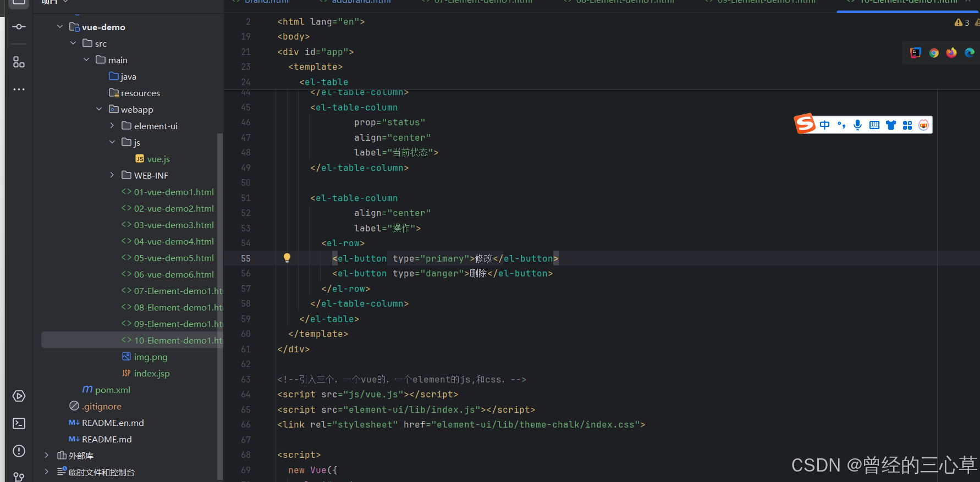Select the resources folder
980x482 pixels.
point(135,93)
